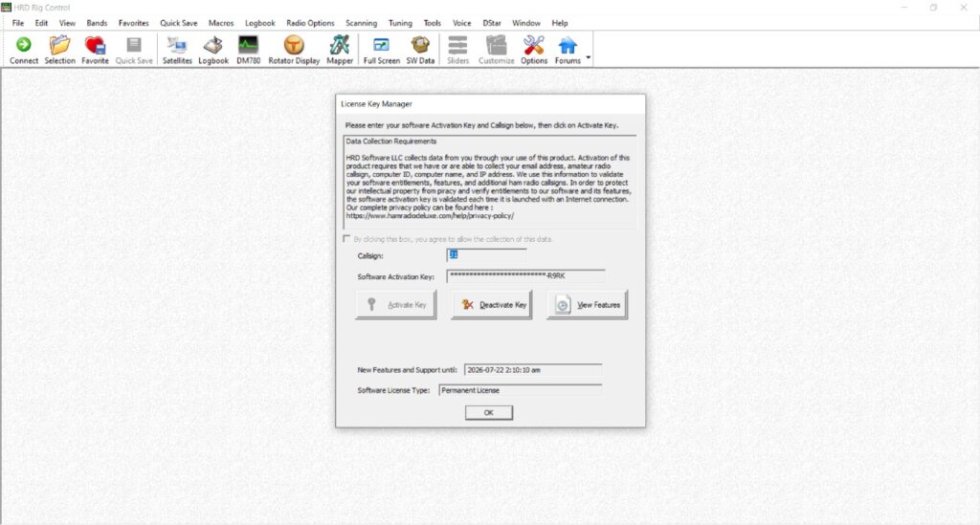Open the Satellites tool
Screen dimensions: 980x525
click(177, 50)
